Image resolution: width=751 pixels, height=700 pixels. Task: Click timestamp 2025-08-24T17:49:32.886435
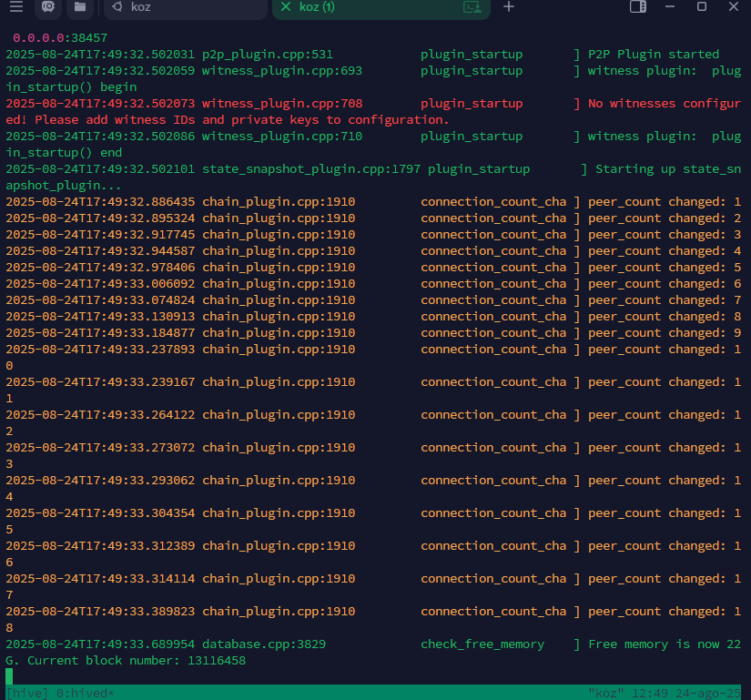click(x=100, y=201)
